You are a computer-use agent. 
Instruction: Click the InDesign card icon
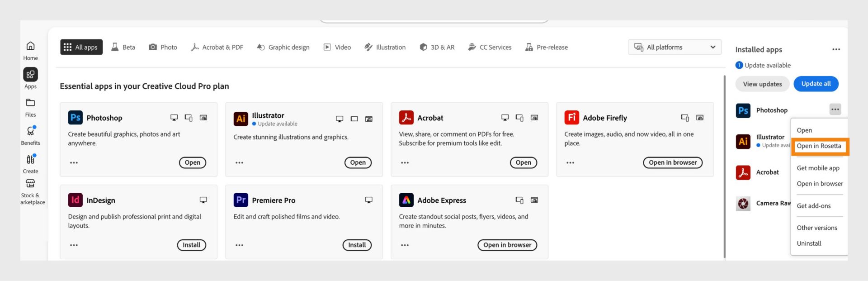[x=75, y=200]
